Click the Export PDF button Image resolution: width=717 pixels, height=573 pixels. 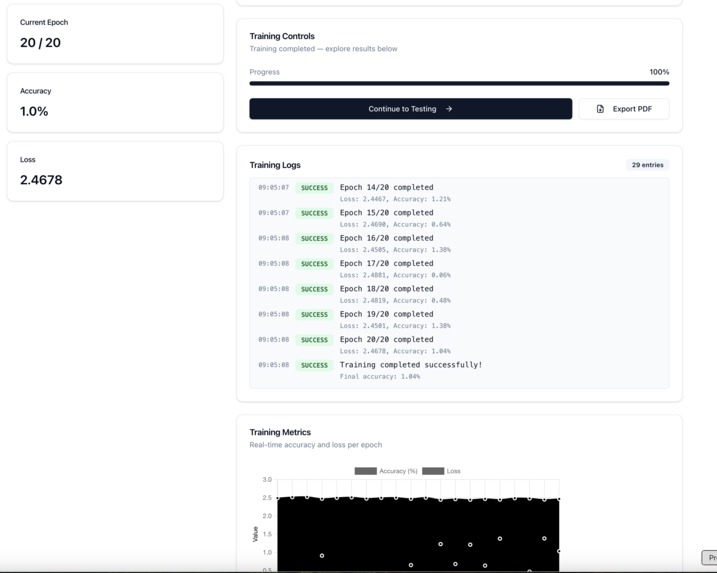pyautogui.click(x=624, y=109)
